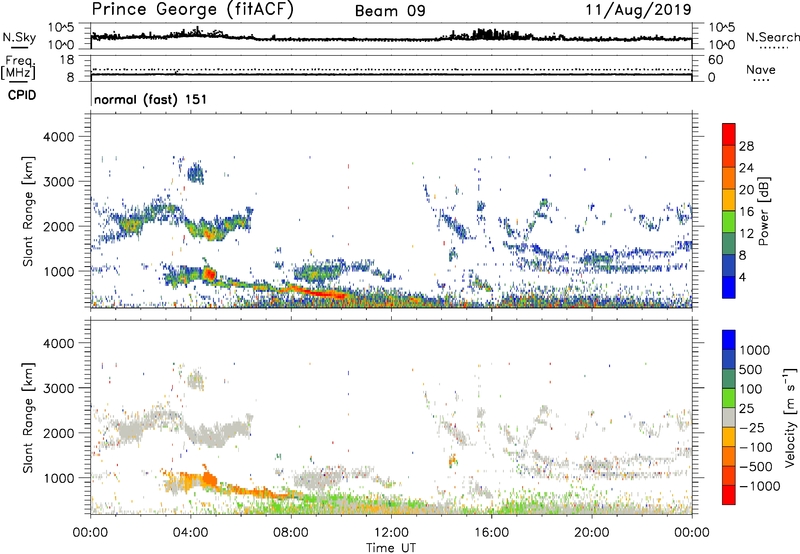Click the '3000' range tick of the velocity panel
Screen dimensions: 800x554
click(59, 388)
